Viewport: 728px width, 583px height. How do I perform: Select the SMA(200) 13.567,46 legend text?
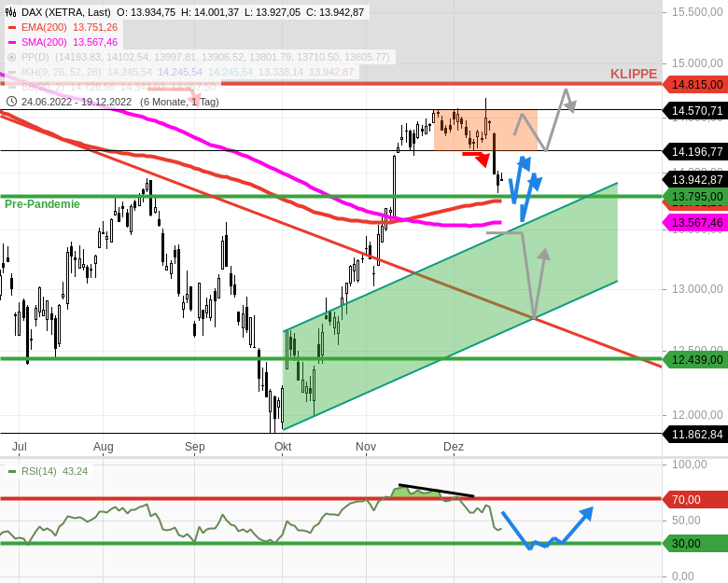69,42
